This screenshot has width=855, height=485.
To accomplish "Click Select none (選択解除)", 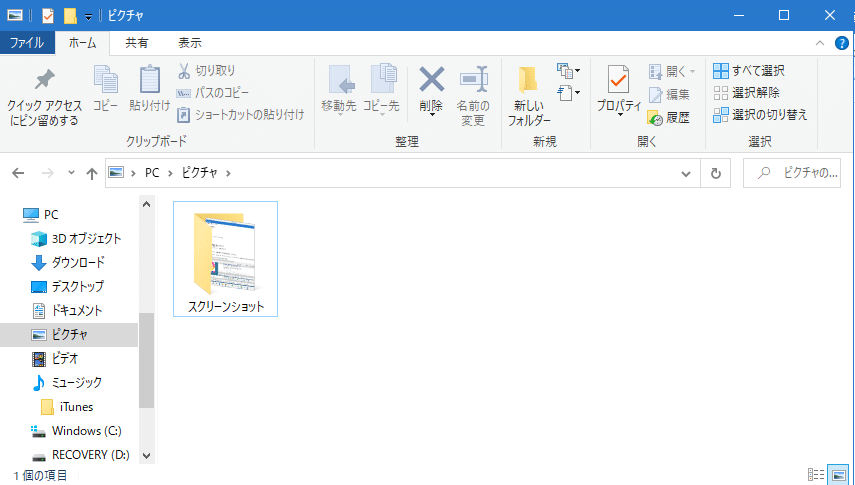I will [x=746, y=92].
